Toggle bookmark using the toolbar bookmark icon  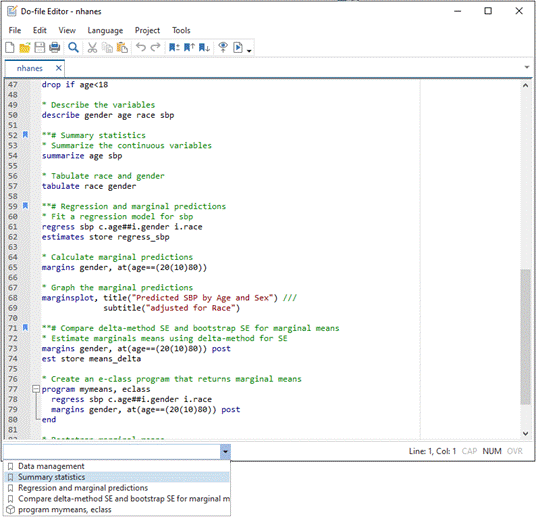[x=174, y=47]
